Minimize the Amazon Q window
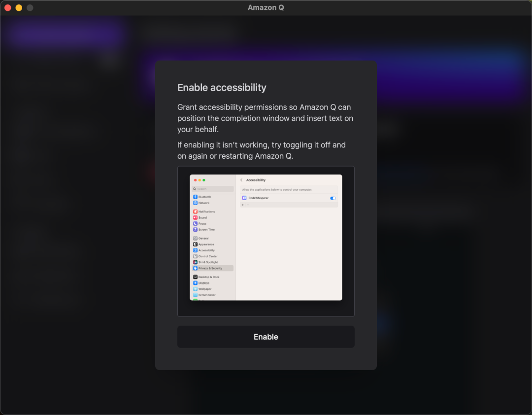The height and width of the screenshot is (415, 532). (19, 7)
